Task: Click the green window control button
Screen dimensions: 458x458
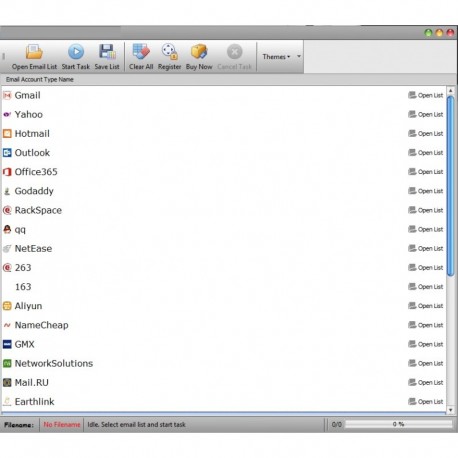Action: [x=428, y=33]
